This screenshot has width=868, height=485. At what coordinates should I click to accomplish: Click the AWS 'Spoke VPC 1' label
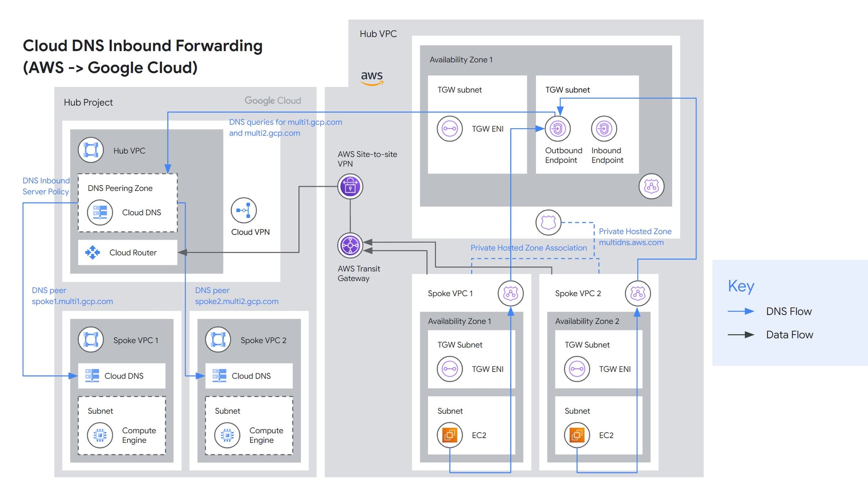pyautogui.click(x=450, y=293)
